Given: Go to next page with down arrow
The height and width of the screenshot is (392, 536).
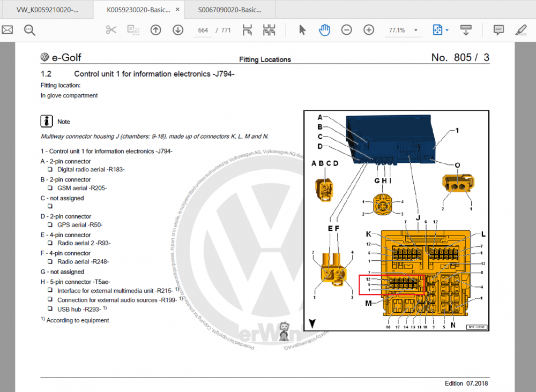Looking at the screenshot, I should pyautogui.click(x=178, y=30).
